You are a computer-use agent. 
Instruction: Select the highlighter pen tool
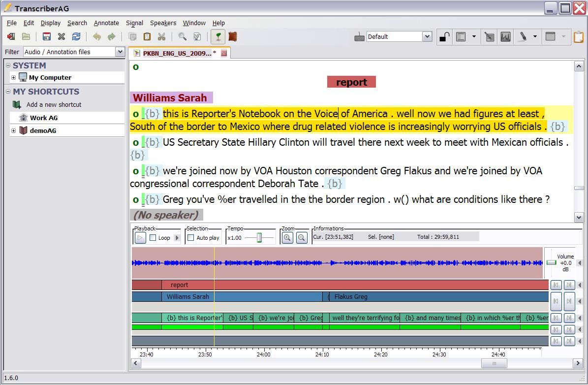point(523,36)
